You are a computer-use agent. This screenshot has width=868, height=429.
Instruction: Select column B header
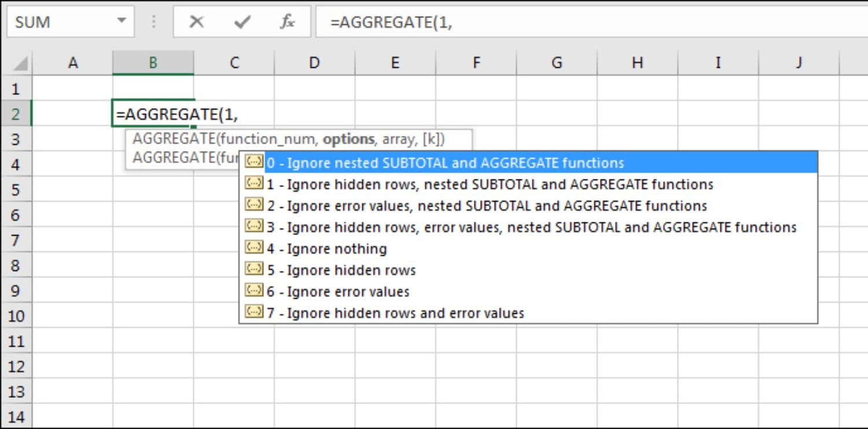tap(153, 63)
